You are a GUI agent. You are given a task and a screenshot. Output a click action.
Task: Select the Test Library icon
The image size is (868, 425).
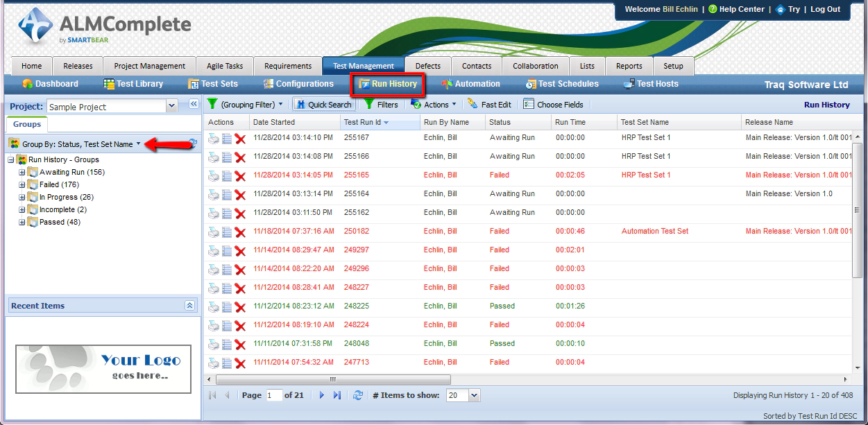pyautogui.click(x=109, y=84)
